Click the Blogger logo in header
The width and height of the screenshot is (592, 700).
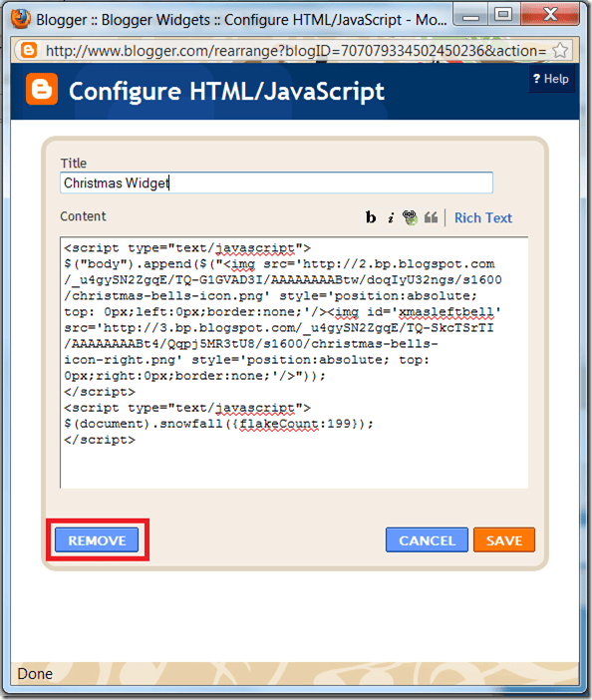(42, 89)
